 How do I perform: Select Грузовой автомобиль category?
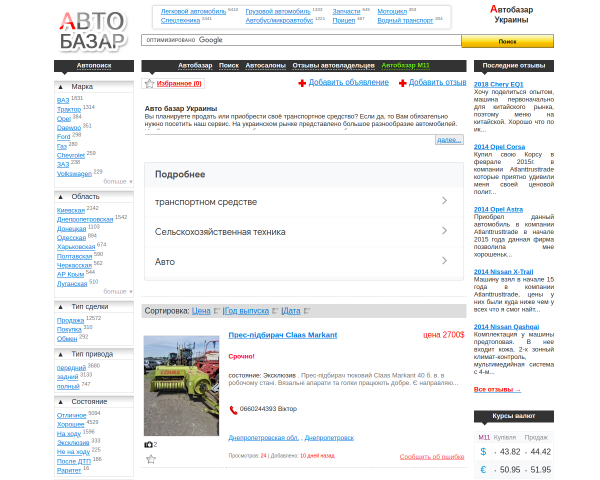278,11
